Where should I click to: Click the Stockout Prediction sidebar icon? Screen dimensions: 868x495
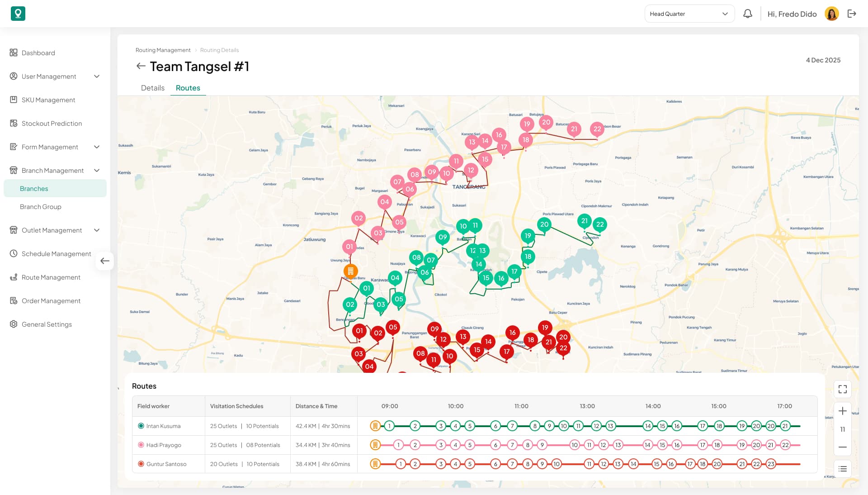pyautogui.click(x=14, y=123)
